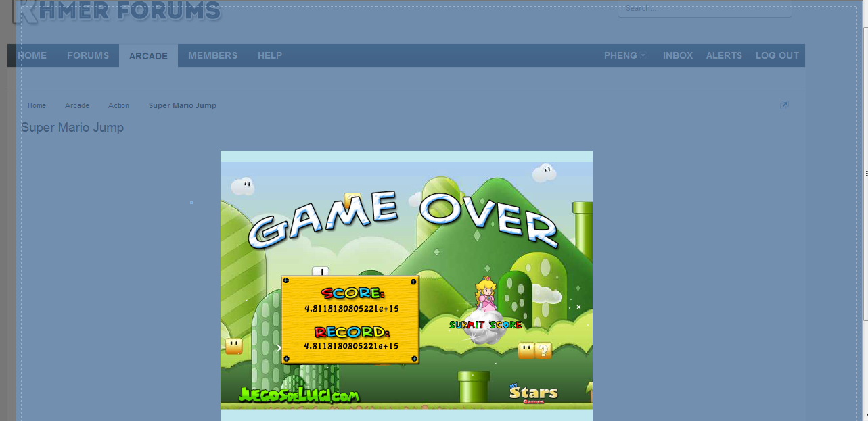Select the ARCADE navigation tab
This screenshot has width=868, height=421.
[x=148, y=56]
